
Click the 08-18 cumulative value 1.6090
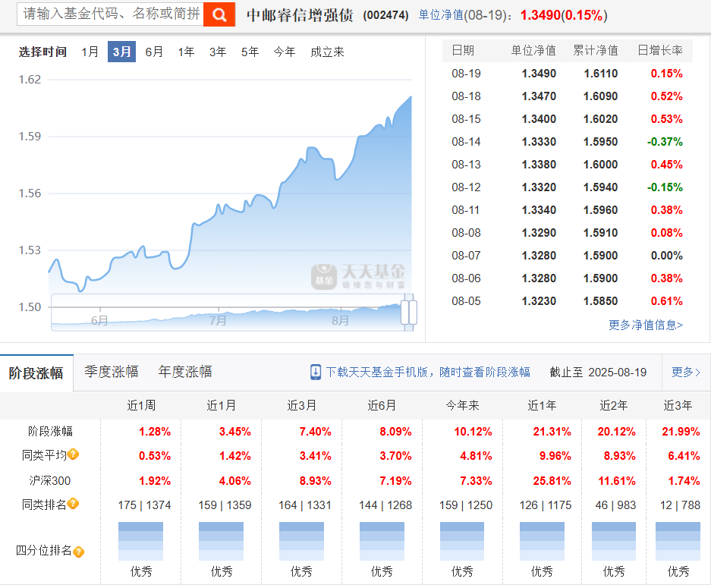(601, 96)
